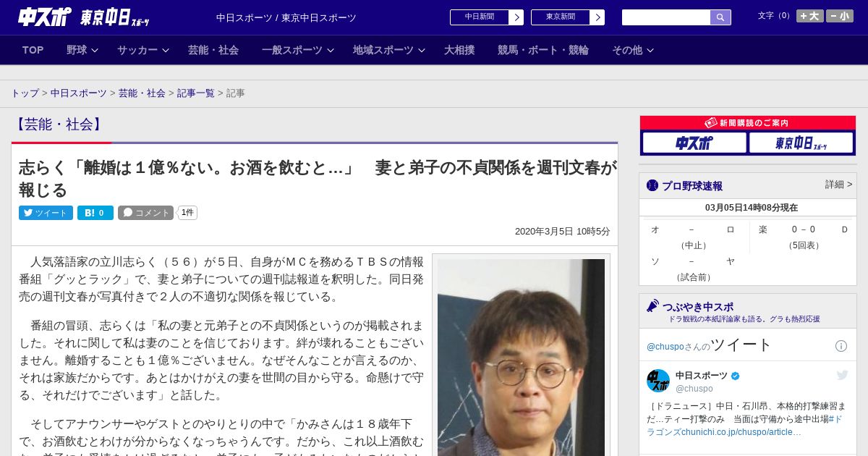Click the 新聞購読のご案内 banner title
This screenshot has width=868, height=456.
(x=748, y=123)
